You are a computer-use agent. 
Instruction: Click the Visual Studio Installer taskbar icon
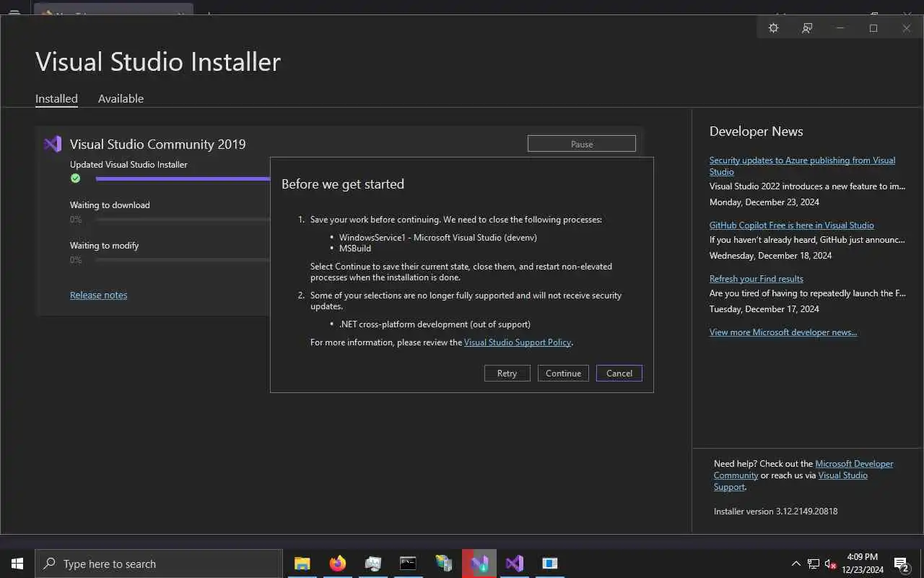click(479, 564)
